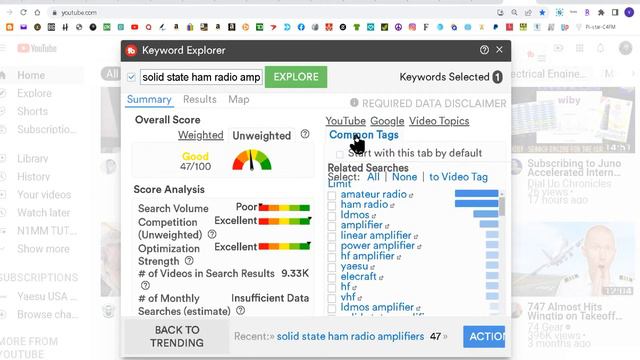Open the Instagram bookmark in bookmarks bar
Image resolution: width=640 pixels, height=360 pixels.
click(x=412, y=27)
